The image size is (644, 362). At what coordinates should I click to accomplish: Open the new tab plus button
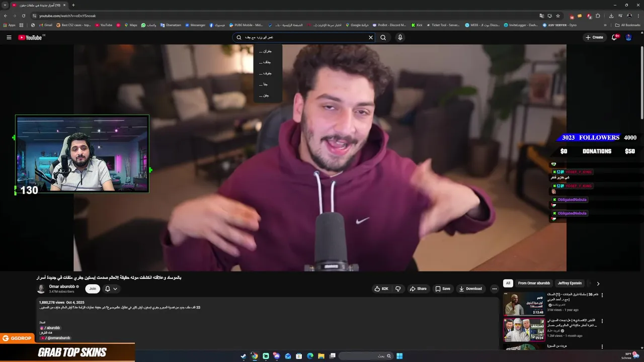click(73, 5)
